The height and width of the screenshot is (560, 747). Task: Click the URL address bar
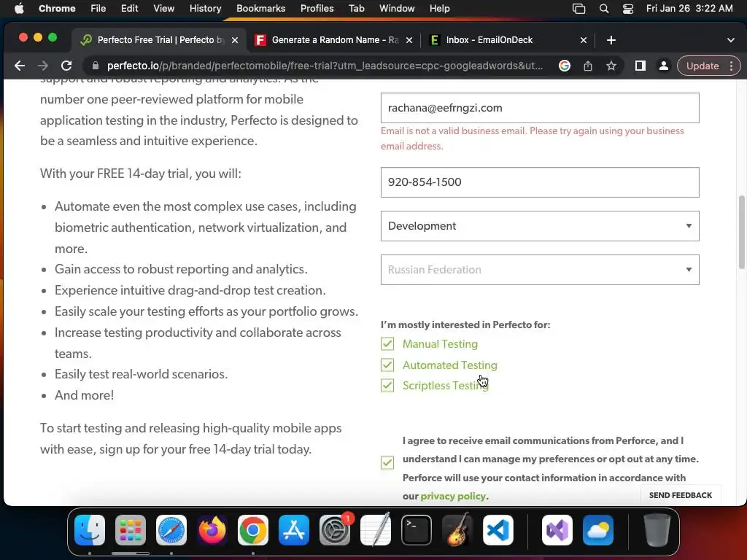(324, 66)
